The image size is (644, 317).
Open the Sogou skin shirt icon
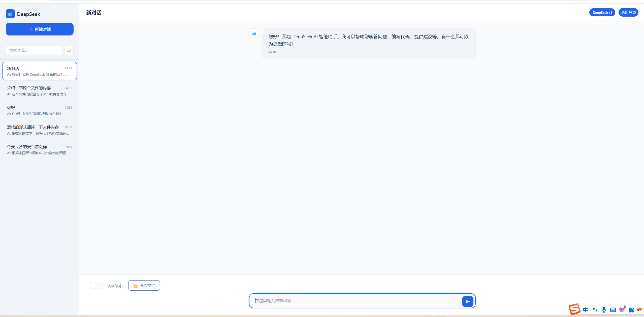622,310
